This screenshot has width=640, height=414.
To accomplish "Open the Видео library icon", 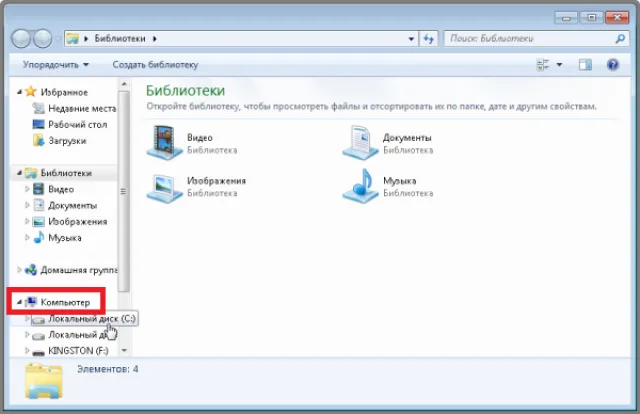I will click(164, 142).
